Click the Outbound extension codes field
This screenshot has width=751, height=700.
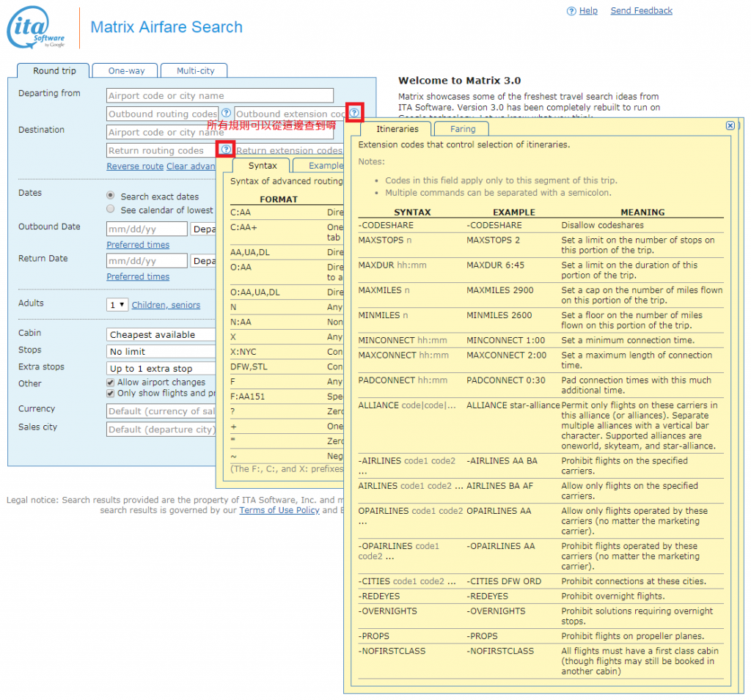[290, 114]
